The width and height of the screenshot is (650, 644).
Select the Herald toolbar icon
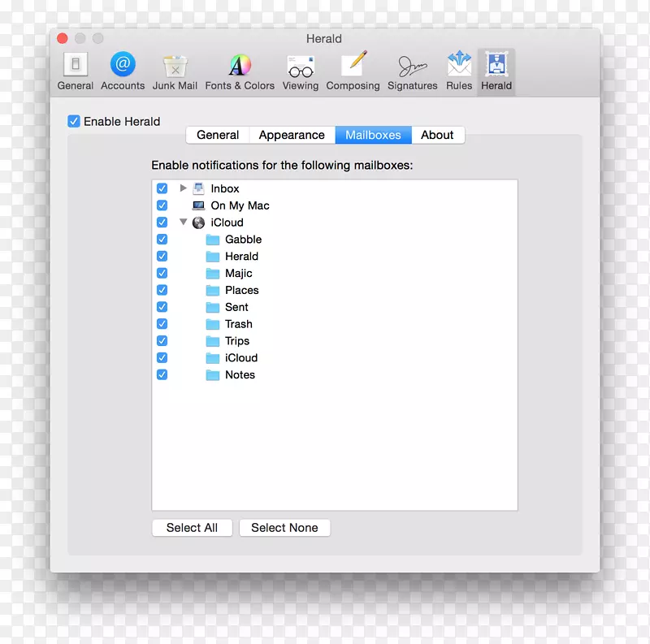coord(496,70)
